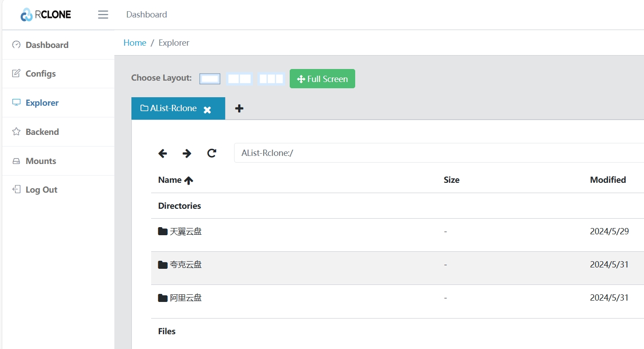
Task: Open Mounts in the sidebar
Action: (40, 161)
